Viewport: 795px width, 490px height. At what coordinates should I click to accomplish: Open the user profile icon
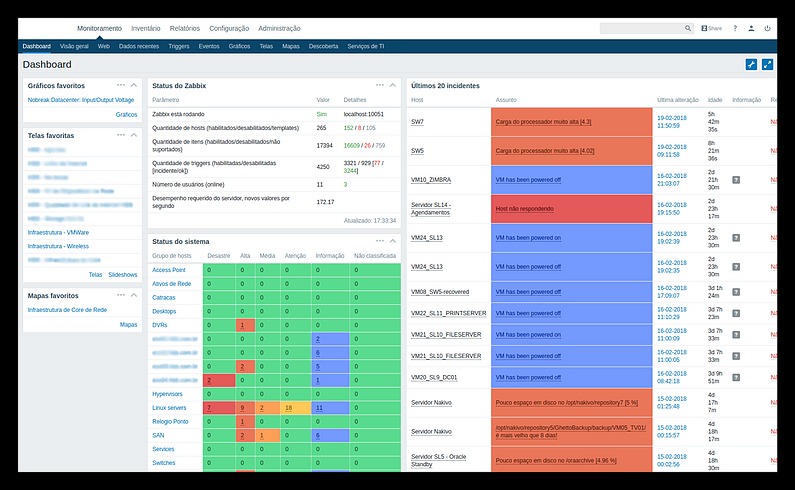point(751,29)
